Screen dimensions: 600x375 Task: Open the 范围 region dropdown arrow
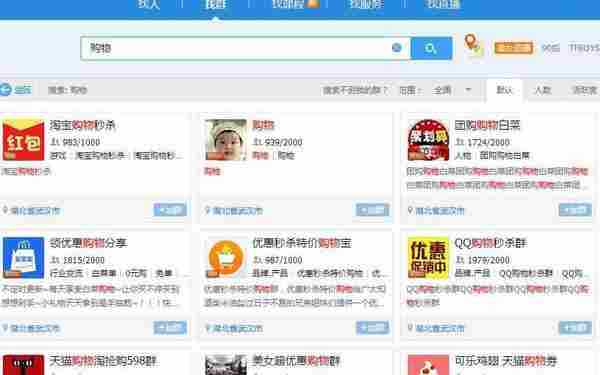point(468,90)
